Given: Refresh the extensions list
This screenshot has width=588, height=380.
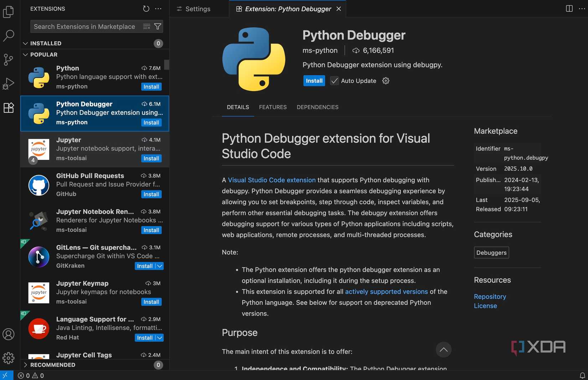Looking at the screenshot, I should coord(146,9).
